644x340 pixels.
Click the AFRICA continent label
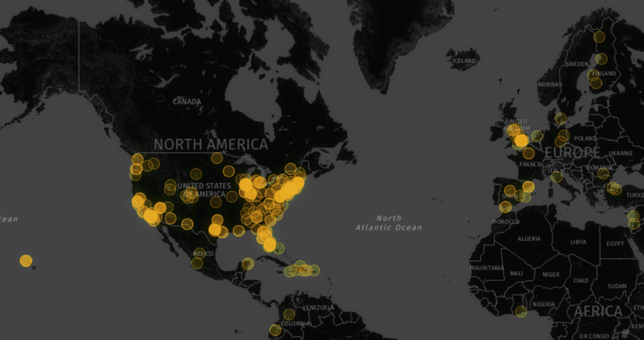[x=596, y=312]
